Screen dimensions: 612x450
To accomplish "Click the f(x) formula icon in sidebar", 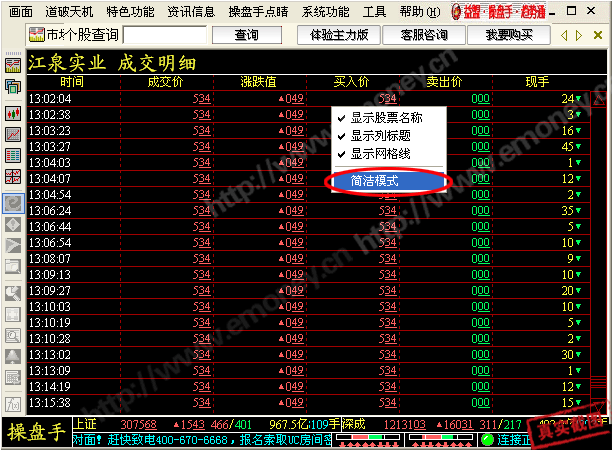I will pyautogui.click(x=14, y=403).
